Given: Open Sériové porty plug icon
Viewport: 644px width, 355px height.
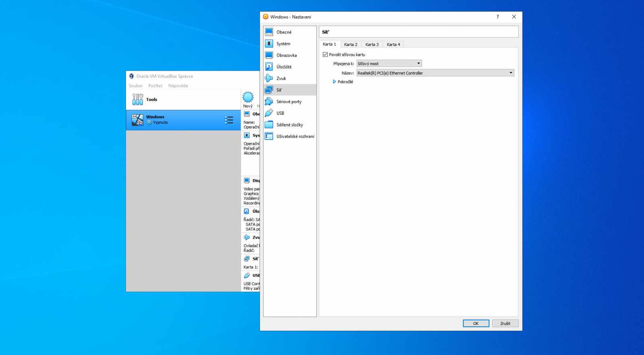Looking at the screenshot, I should pyautogui.click(x=269, y=101).
